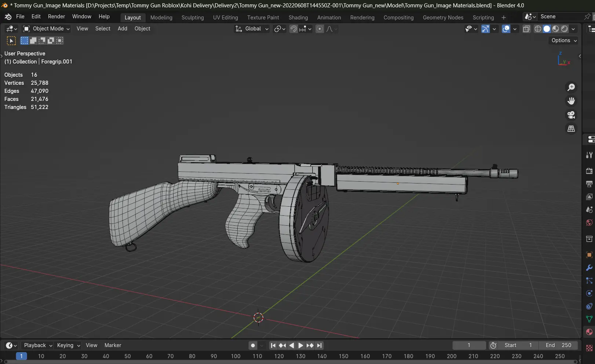Toggle X-ray display for viewport
The height and width of the screenshot is (364, 595).
pos(526,29)
